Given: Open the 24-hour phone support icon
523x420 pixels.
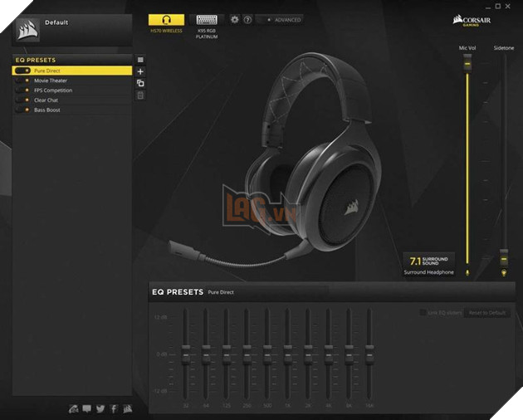Looking at the screenshot, I should click(74, 408).
